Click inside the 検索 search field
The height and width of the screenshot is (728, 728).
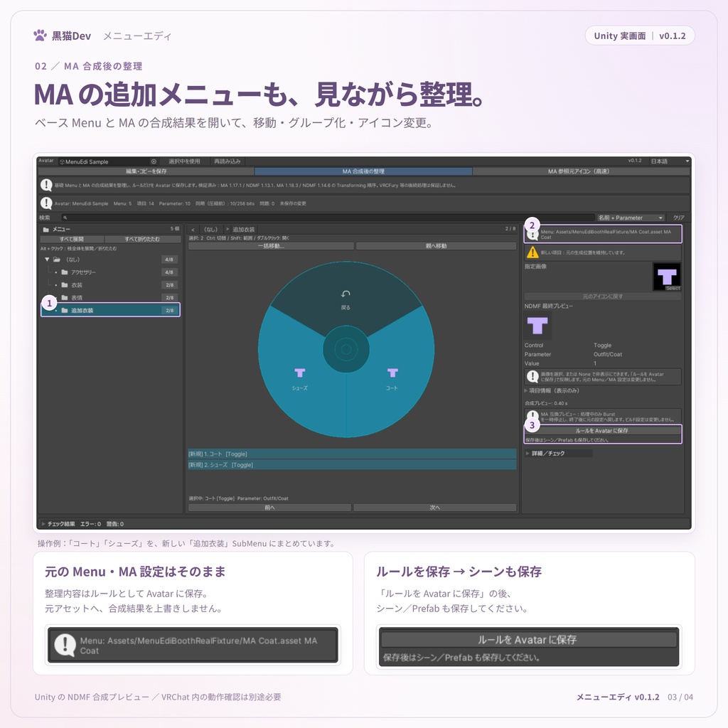coord(328,218)
